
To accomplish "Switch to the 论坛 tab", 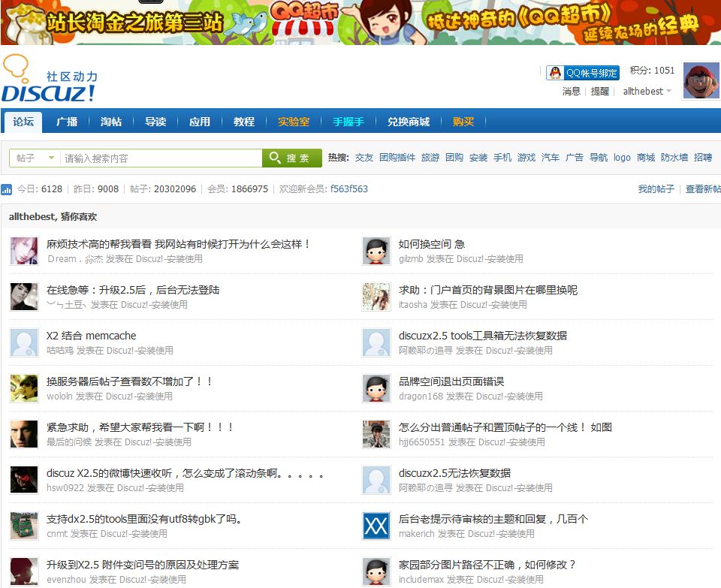I will point(23,122).
